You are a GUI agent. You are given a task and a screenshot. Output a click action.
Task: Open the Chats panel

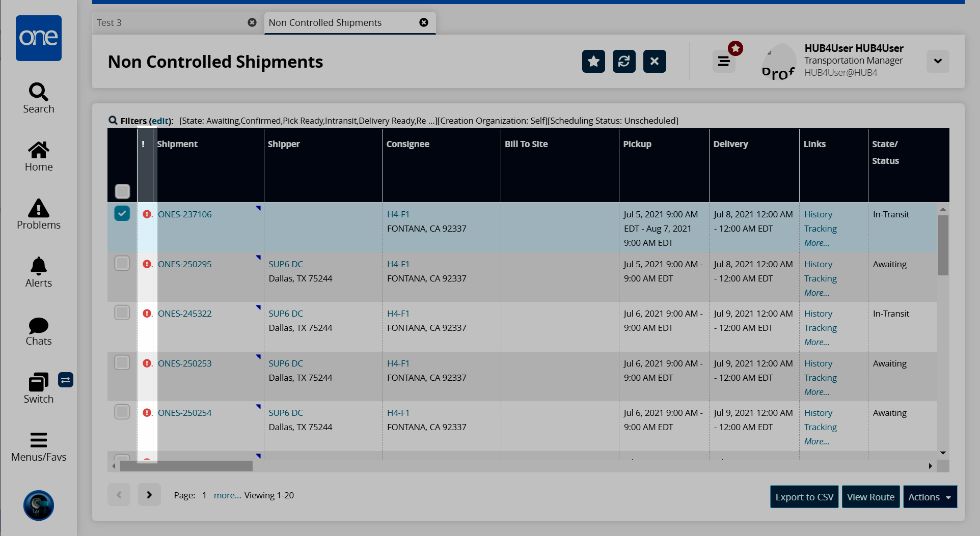[x=38, y=331]
